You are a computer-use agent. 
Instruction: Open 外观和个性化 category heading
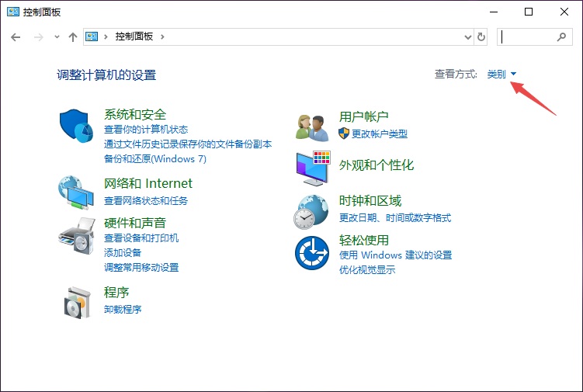pos(377,165)
